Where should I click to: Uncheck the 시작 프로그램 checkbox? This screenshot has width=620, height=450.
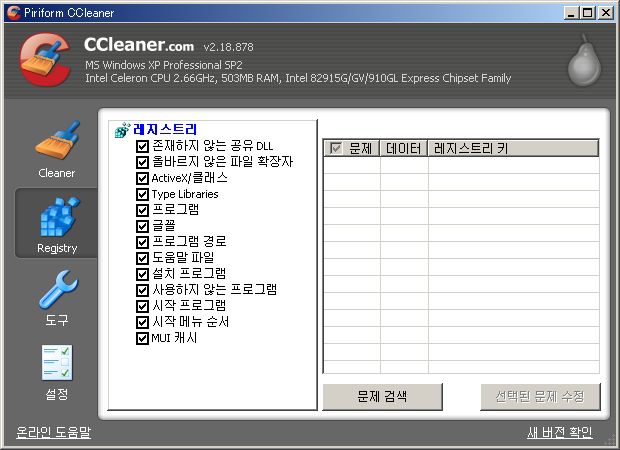pos(142,306)
